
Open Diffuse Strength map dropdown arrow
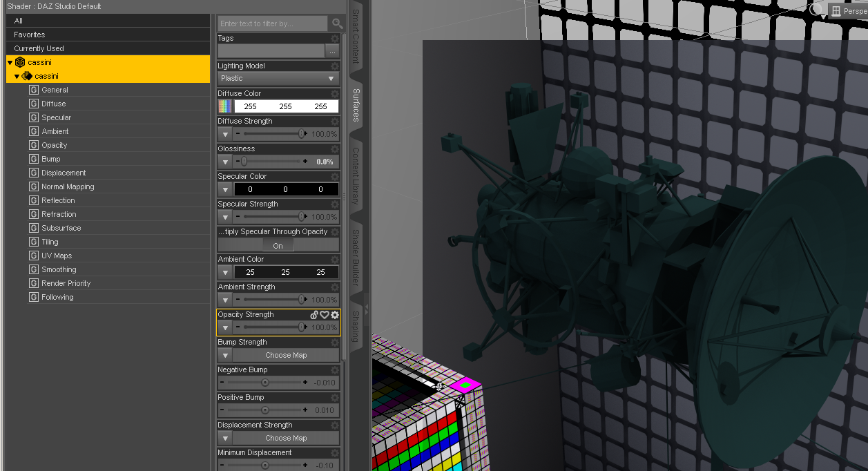(224, 134)
